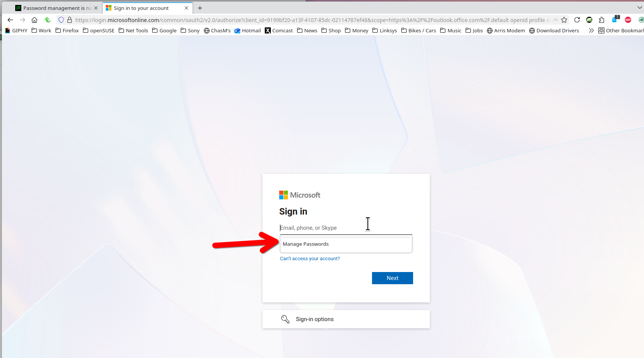Open the GIPHY bookmark
The width and height of the screenshot is (644, 358).
click(16, 30)
